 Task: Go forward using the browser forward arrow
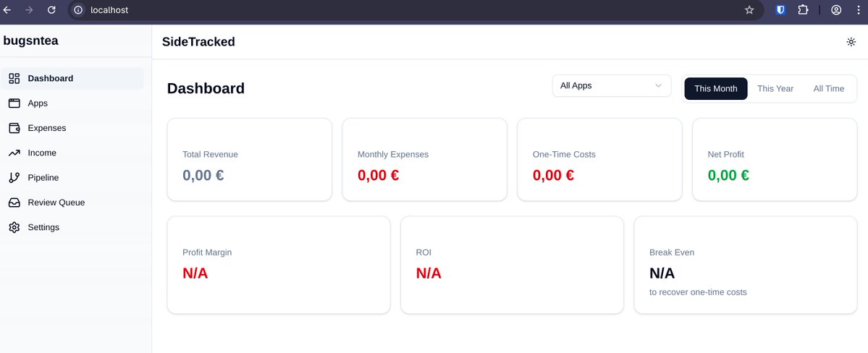tap(30, 10)
